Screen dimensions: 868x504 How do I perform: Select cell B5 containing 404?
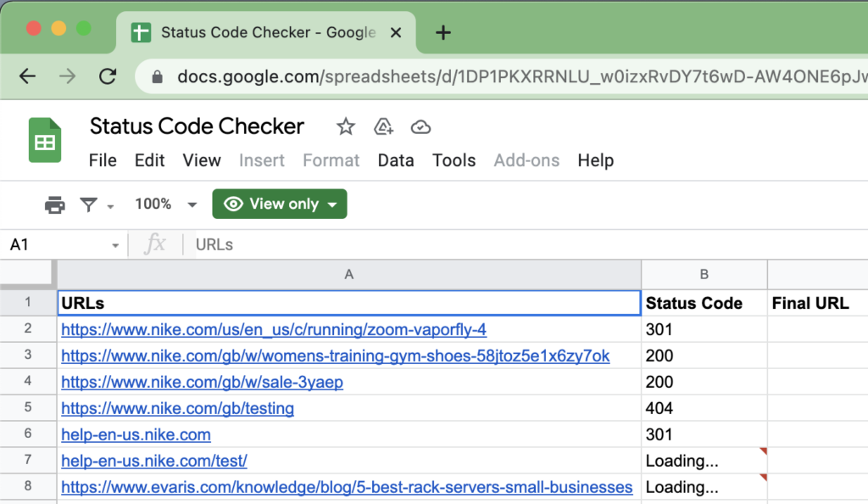point(704,408)
